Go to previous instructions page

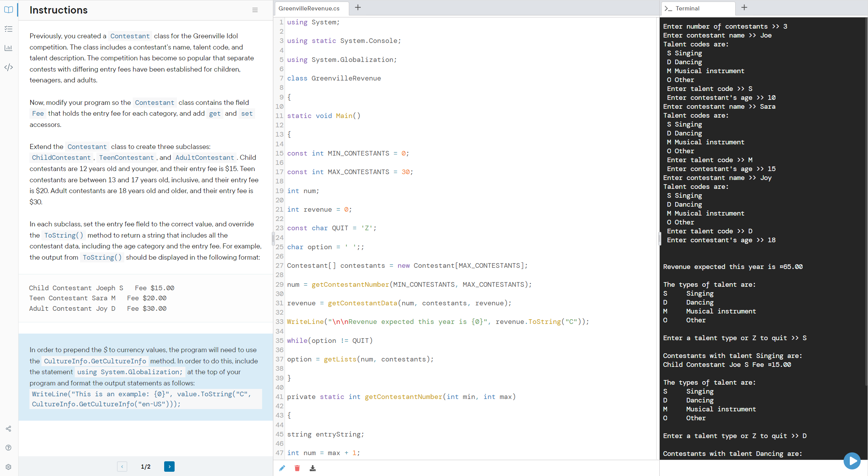coord(122,467)
